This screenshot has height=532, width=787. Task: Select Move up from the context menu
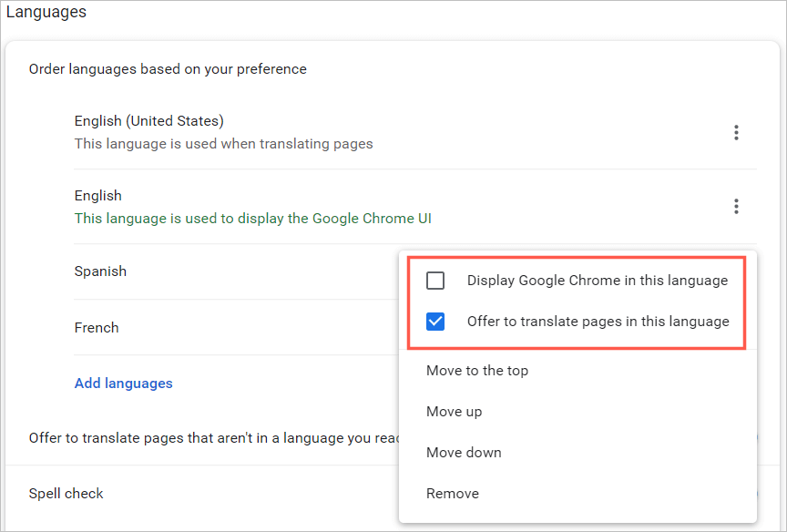tap(454, 412)
